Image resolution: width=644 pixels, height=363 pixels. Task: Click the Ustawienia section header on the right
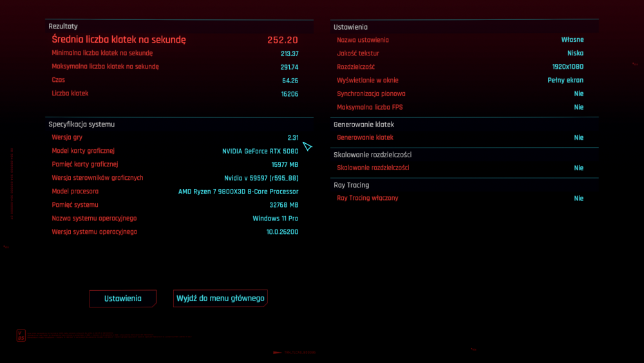pos(350,27)
